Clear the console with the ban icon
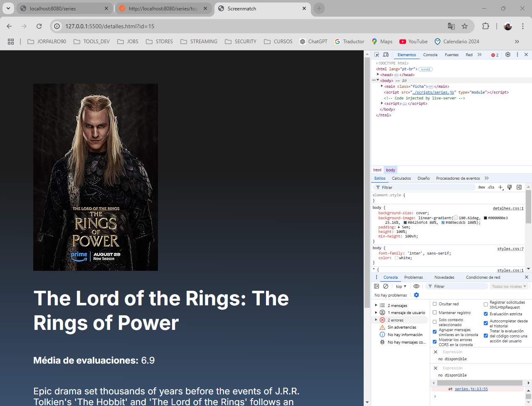The width and height of the screenshot is (532, 406). [x=386, y=286]
